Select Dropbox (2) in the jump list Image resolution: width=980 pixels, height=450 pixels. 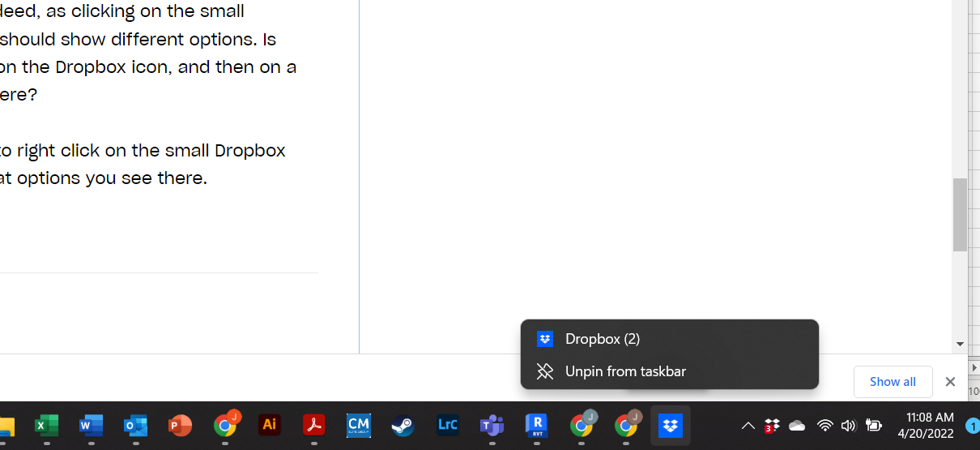click(x=670, y=339)
